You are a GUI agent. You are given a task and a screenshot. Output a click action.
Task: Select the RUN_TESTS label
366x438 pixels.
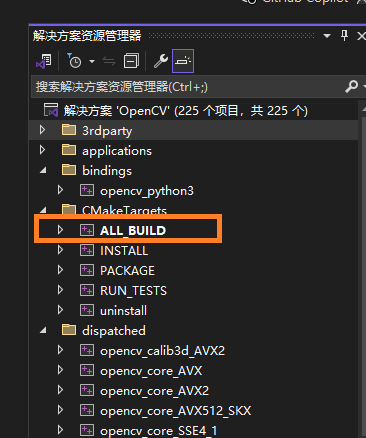[x=133, y=291]
